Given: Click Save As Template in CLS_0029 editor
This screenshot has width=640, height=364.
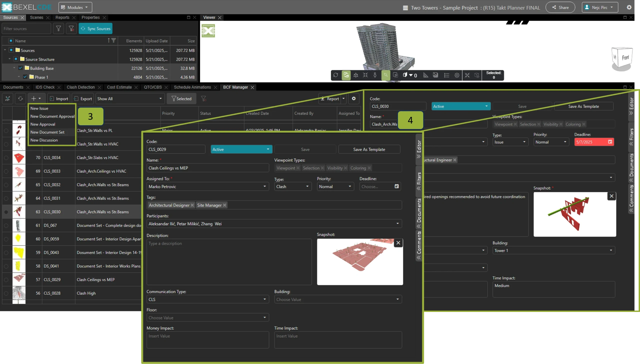Looking at the screenshot, I should click(369, 149).
